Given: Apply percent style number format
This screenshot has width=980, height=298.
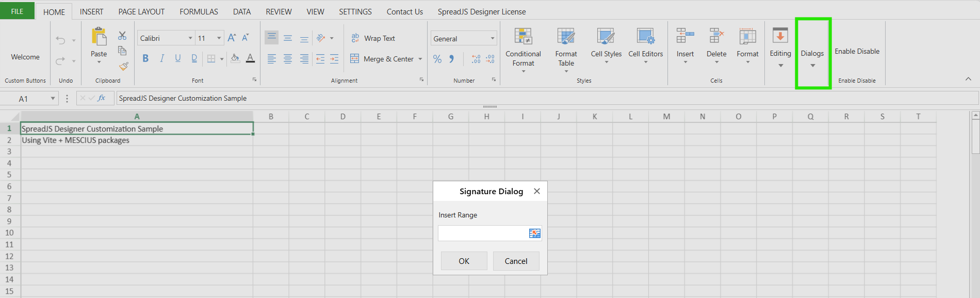Looking at the screenshot, I should 437,59.
